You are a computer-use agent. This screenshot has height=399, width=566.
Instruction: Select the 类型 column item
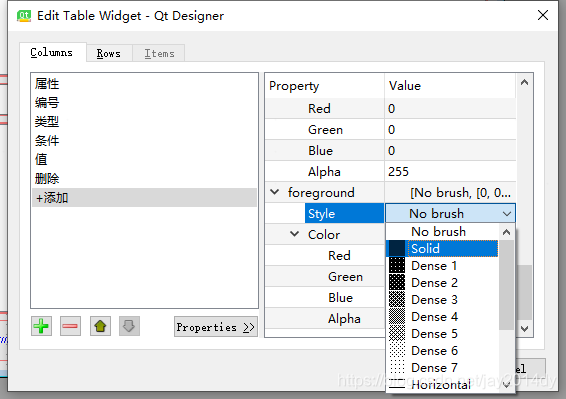point(144,122)
